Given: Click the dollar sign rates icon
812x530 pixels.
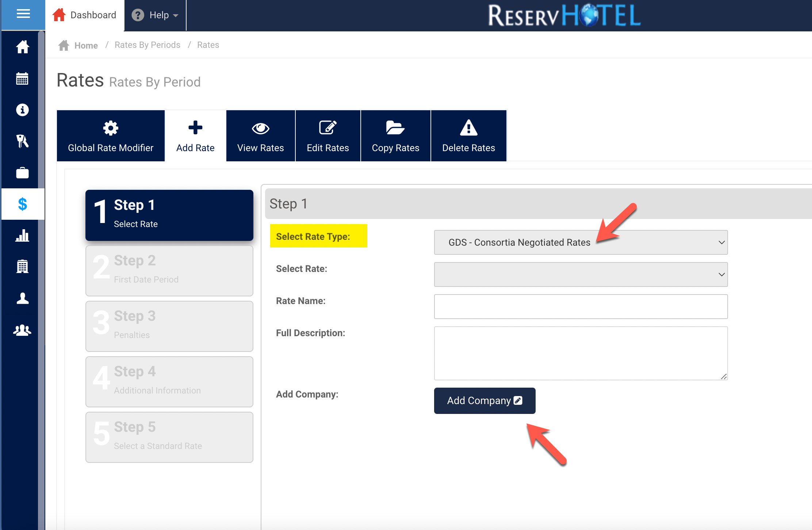Looking at the screenshot, I should click(23, 204).
